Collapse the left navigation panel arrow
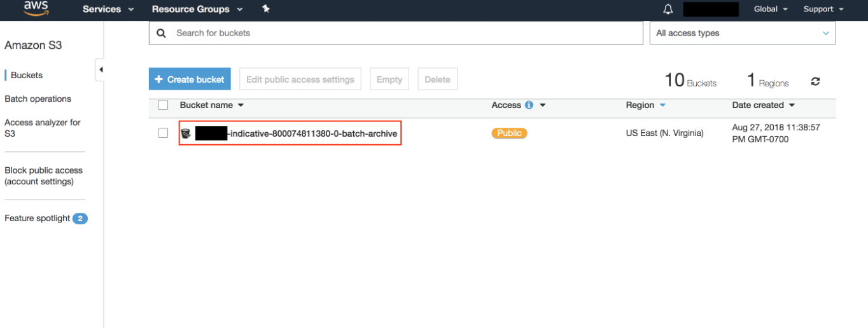This screenshot has width=868, height=328. (101, 69)
